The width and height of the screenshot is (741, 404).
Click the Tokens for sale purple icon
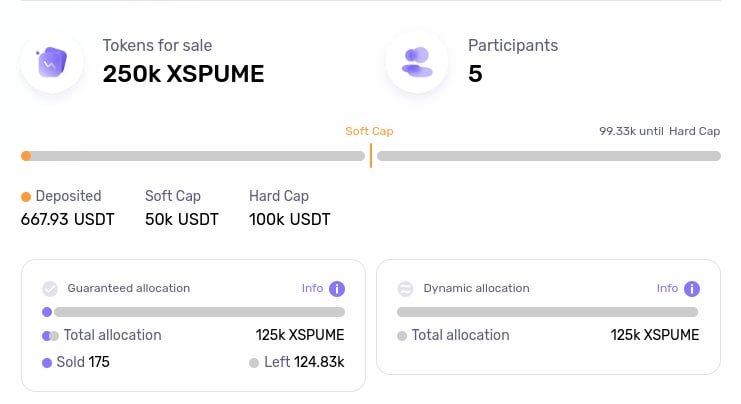(x=52, y=62)
